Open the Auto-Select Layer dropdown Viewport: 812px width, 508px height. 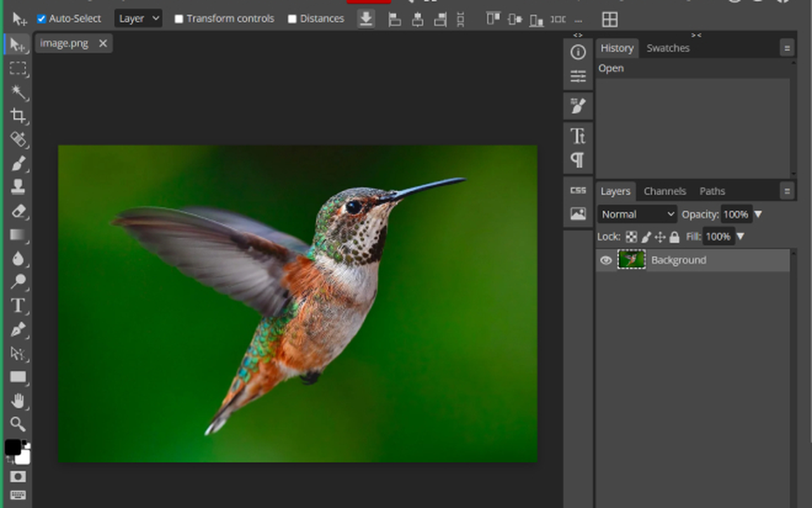click(138, 18)
